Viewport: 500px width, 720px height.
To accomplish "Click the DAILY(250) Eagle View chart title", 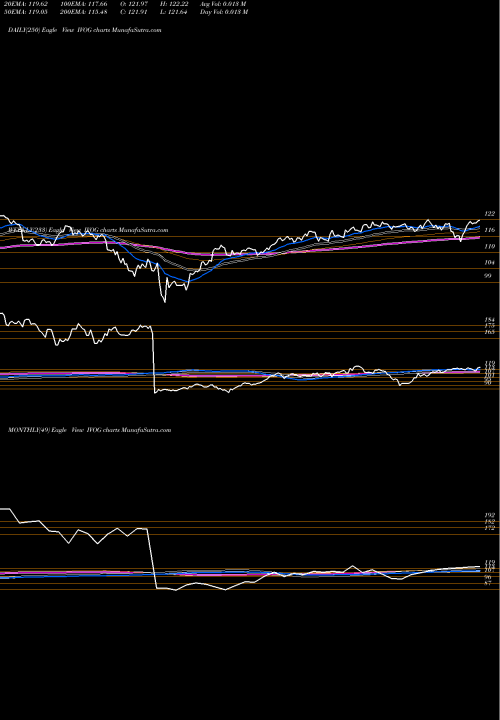I will [x=85, y=30].
